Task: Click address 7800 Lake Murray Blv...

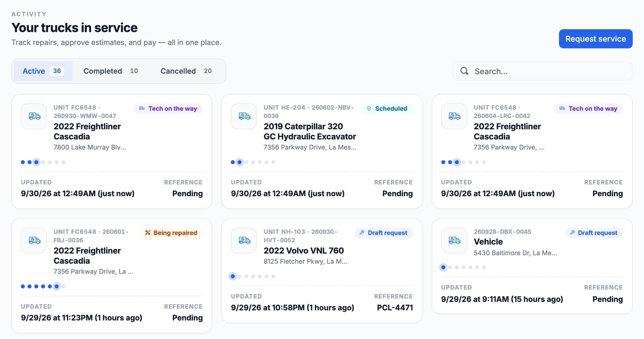Action: point(90,147)
